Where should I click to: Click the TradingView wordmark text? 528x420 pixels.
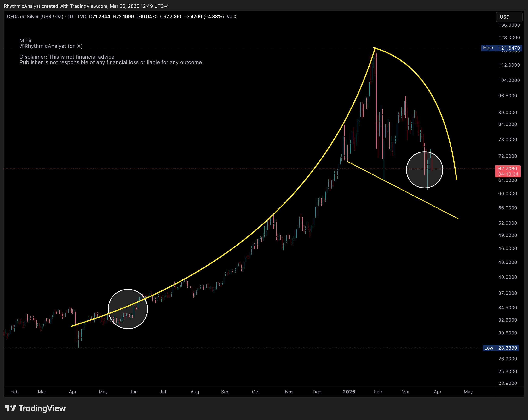coord(42,408)
